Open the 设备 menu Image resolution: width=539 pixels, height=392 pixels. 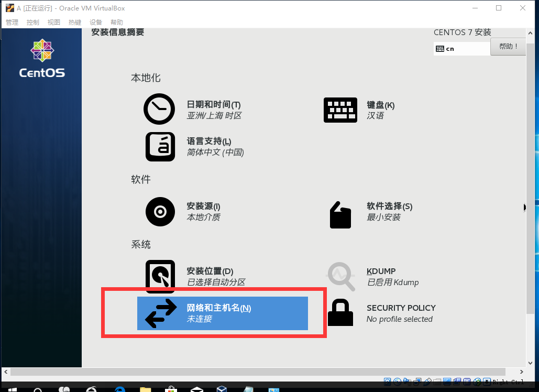click(96, 23)
